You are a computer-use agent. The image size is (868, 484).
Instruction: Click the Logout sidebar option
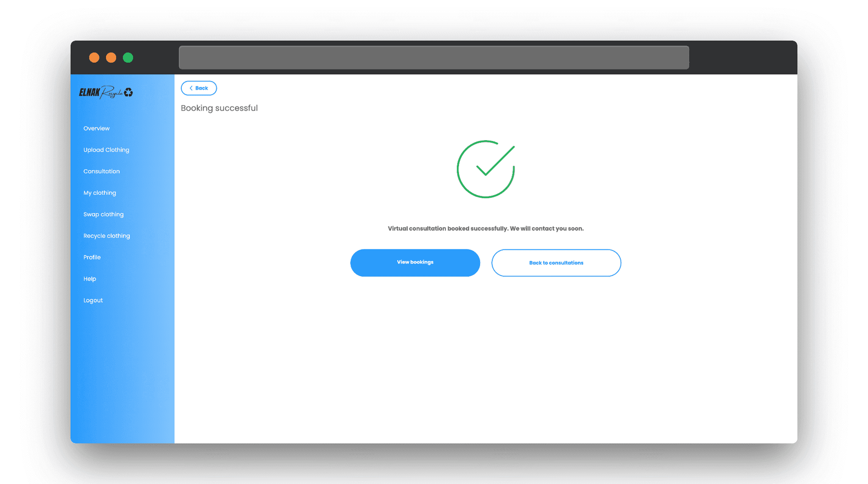[x=93, y=300]
